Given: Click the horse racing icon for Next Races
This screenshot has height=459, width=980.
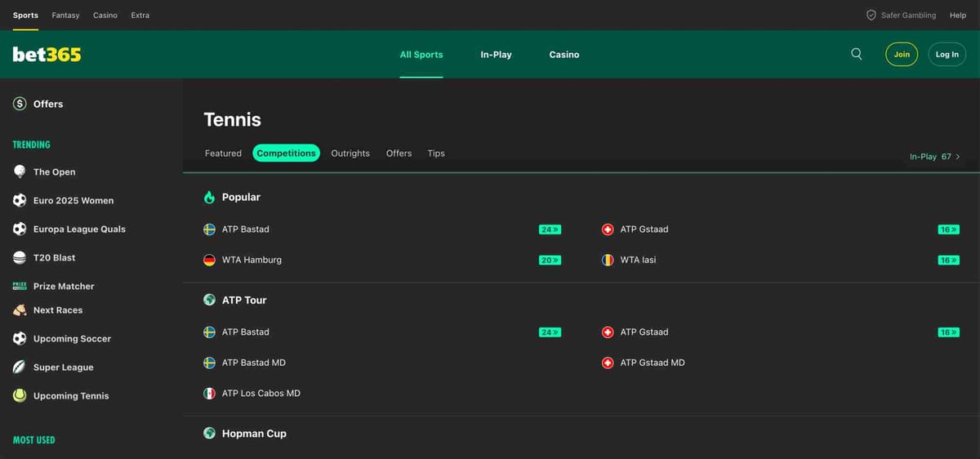Looking at the screenshot, I should [20, 310].
